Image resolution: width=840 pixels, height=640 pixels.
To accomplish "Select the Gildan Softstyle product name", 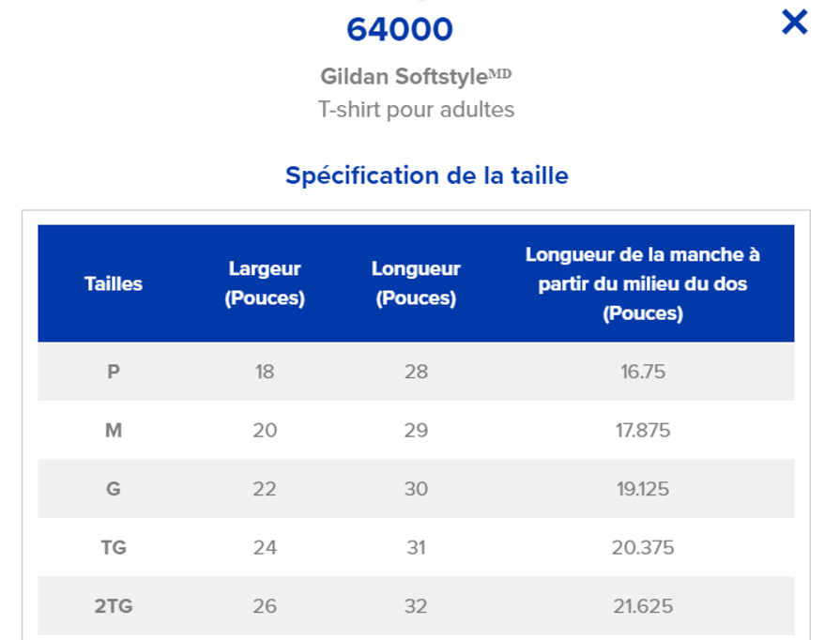I will pos(415,76).
